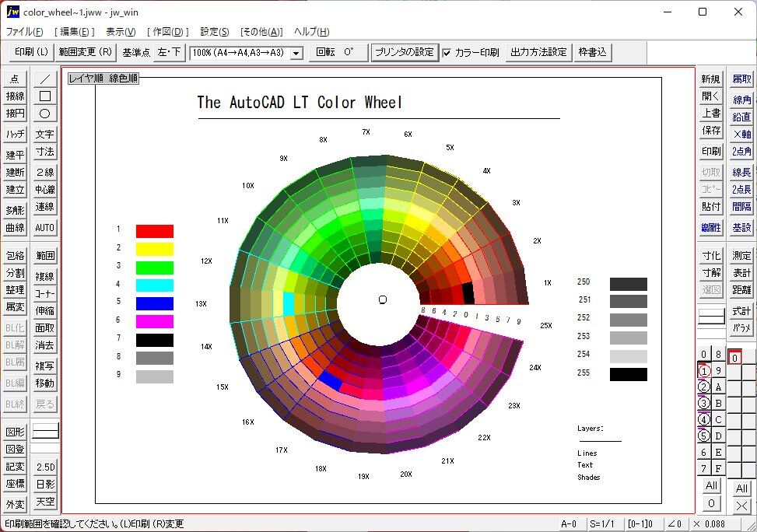Select the rectangle drawing tool
757x532 pixels.
45,96
